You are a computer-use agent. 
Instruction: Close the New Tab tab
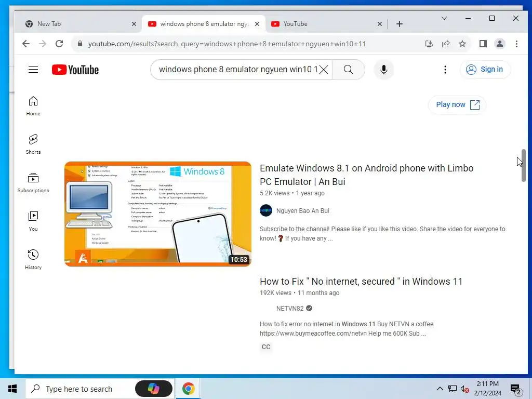click(x=134, y=24)
